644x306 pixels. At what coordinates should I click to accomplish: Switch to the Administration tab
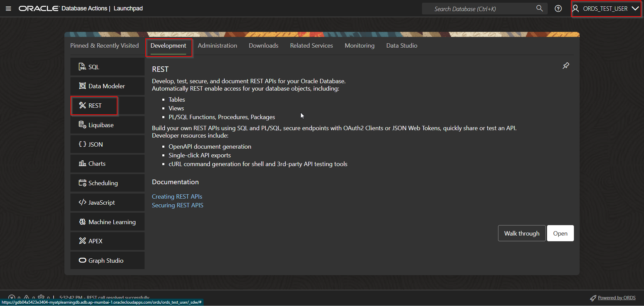coord(217,45)
